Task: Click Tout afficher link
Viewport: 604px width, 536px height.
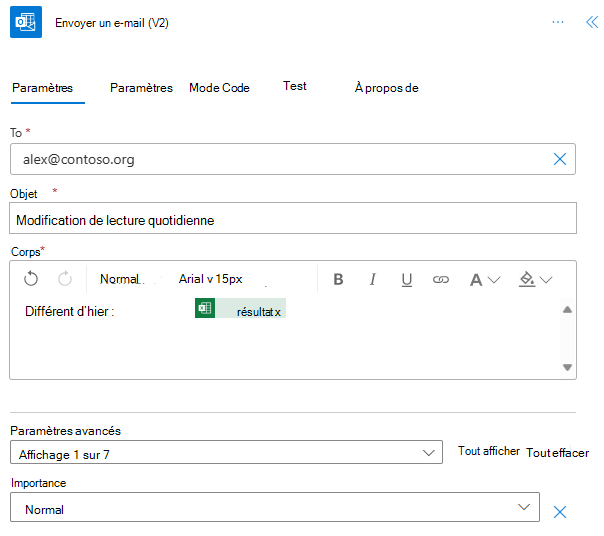Action: [x=489, y=451]
